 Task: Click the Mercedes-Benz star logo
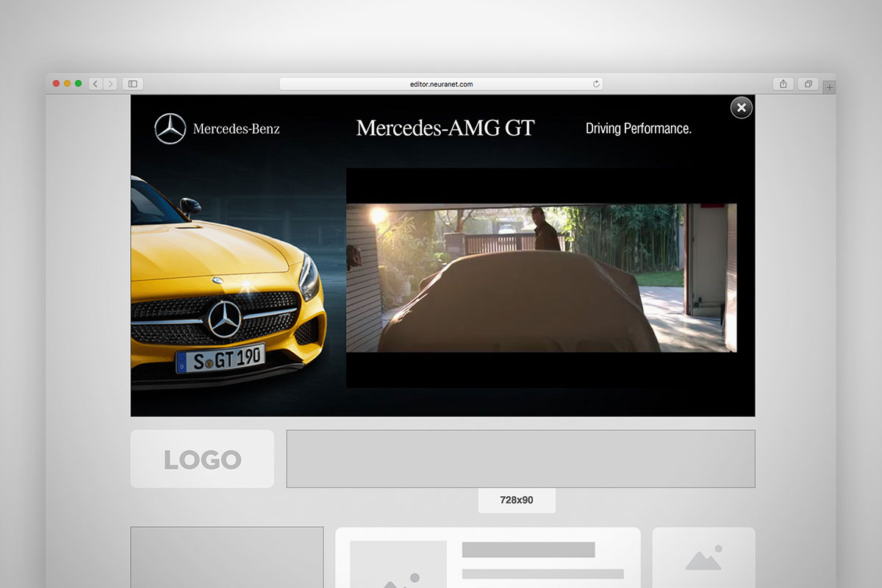pyautogui.click(x=171, y=129)
